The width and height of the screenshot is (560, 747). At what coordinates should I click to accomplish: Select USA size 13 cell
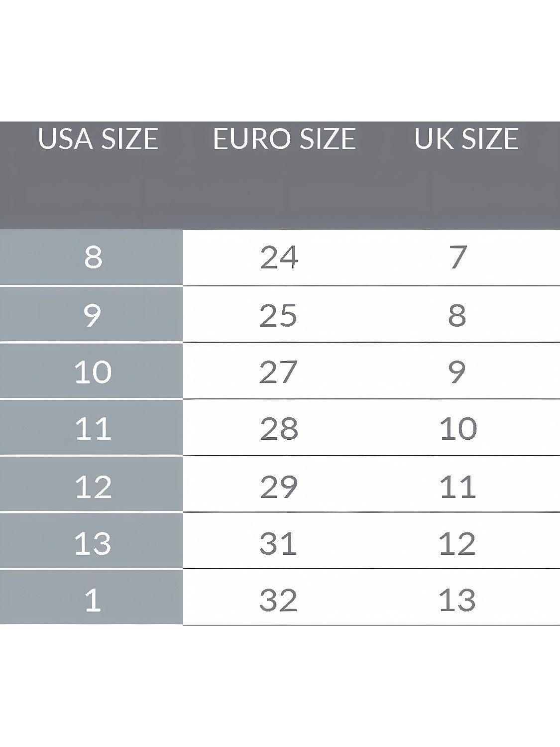pos(91,541)
